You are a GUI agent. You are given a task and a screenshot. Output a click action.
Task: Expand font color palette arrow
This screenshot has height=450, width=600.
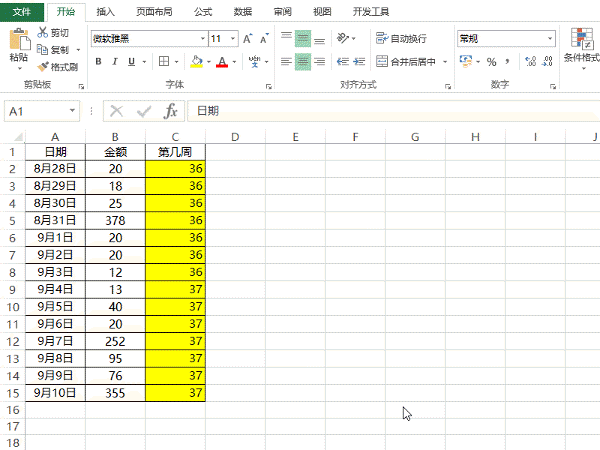click(x=234, y=62)
